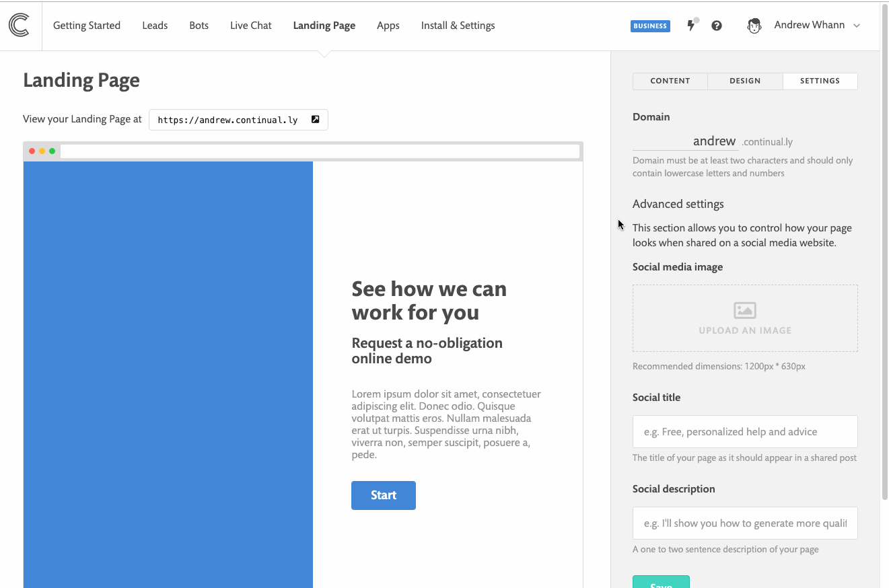This screenshot has width=889, height=588.
Task: Click Andrew Whann's avatar image
Action: (x=754, y=26)
